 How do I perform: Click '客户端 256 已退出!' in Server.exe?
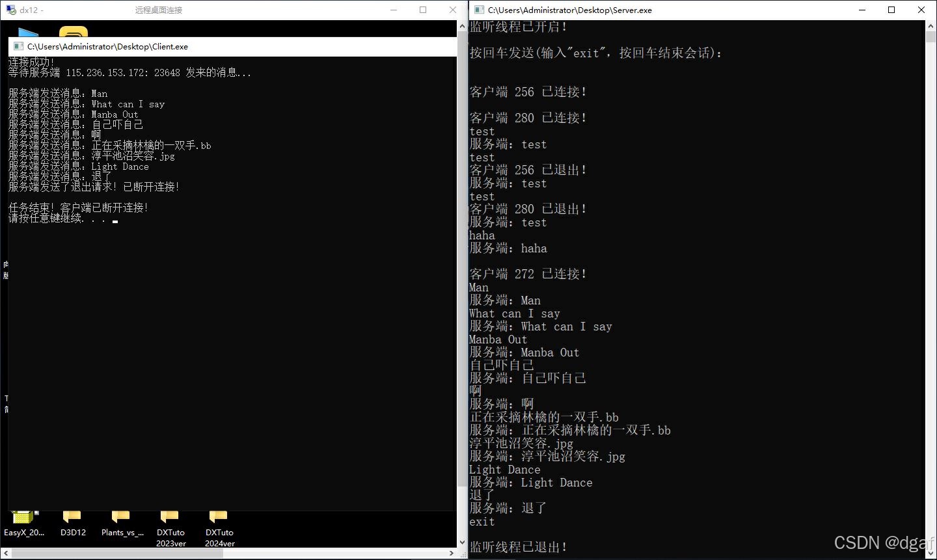coord(528,170)
